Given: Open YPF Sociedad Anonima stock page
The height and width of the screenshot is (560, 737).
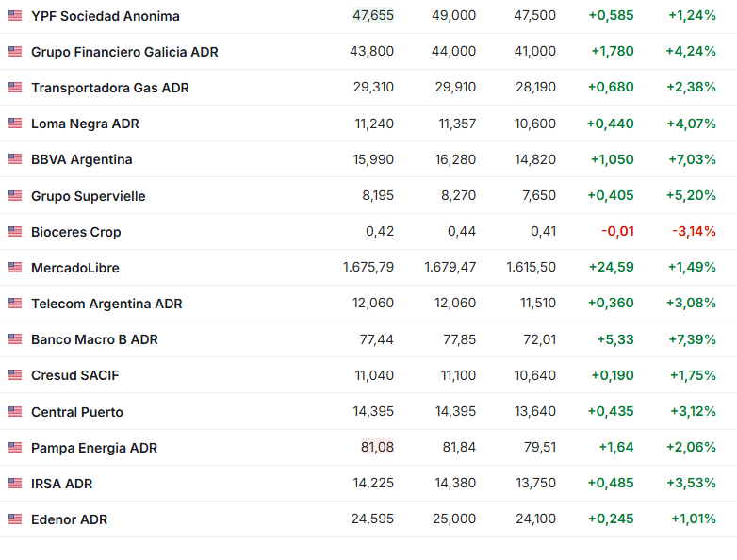Looking at the screenshot, I should click(106, 16).
